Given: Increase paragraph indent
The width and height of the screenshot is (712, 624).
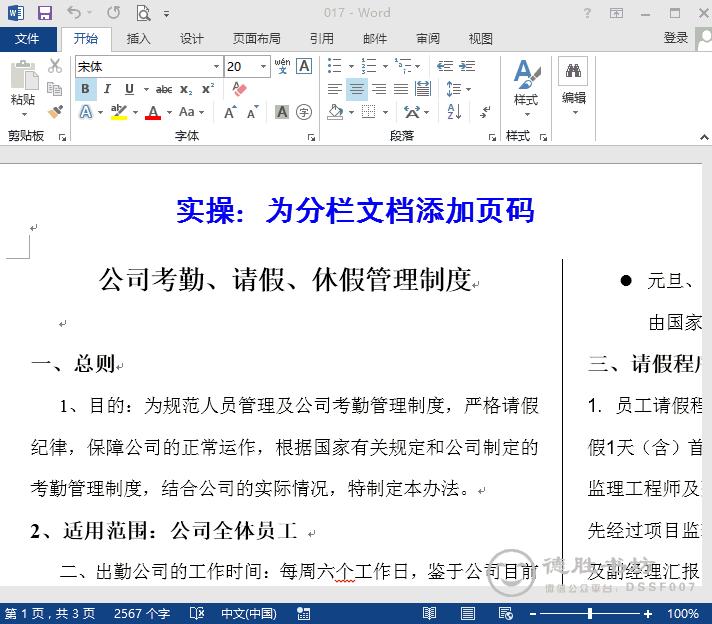Looking at the screenshot, I should pyautogui.click(x=467, y=66).
